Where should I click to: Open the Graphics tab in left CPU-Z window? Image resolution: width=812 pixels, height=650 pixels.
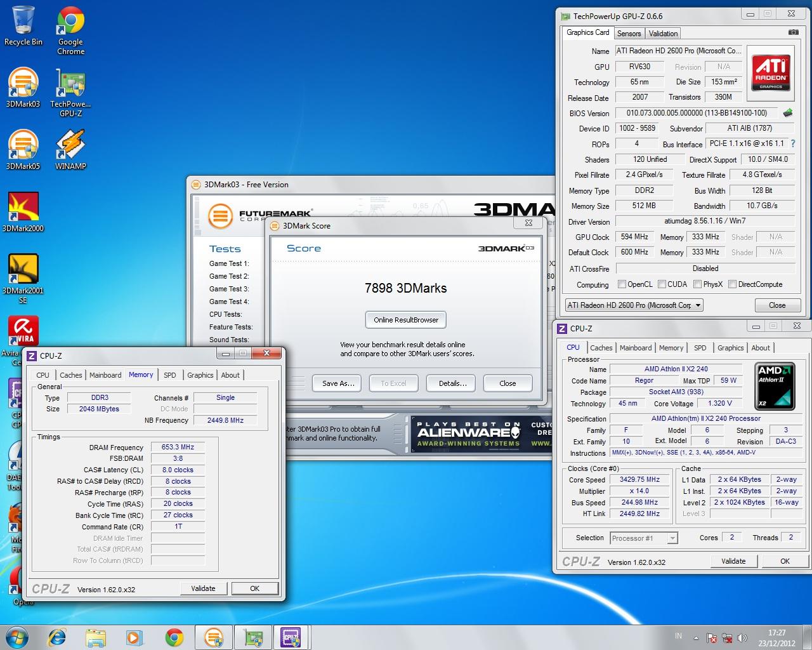(200, 375)
